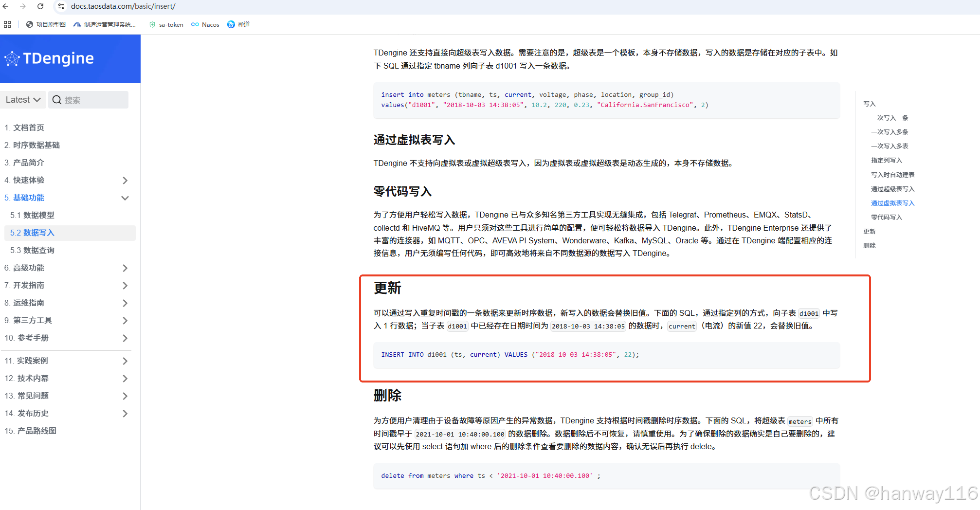The image size is (980, 510).
Task: Jump to 零代码写入 in table of contents
Action: 887,217
